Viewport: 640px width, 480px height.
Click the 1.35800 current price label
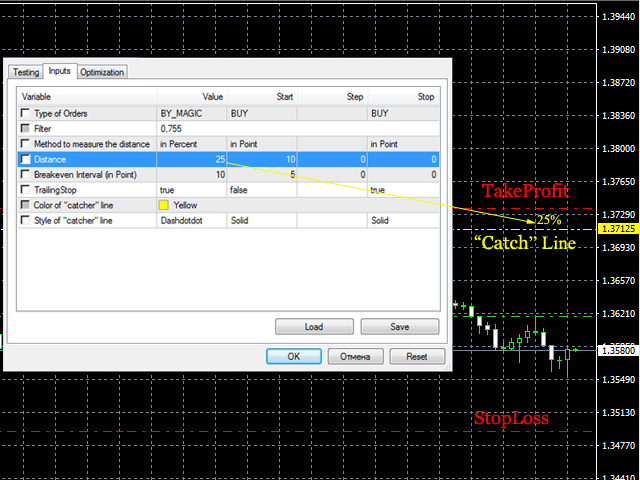(618, 350)
